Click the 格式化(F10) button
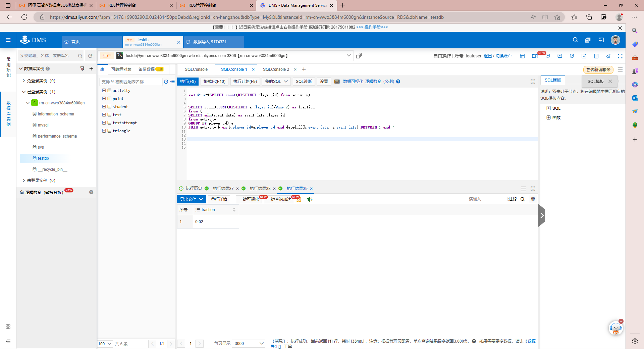644x349 pixels. (214, 82)
